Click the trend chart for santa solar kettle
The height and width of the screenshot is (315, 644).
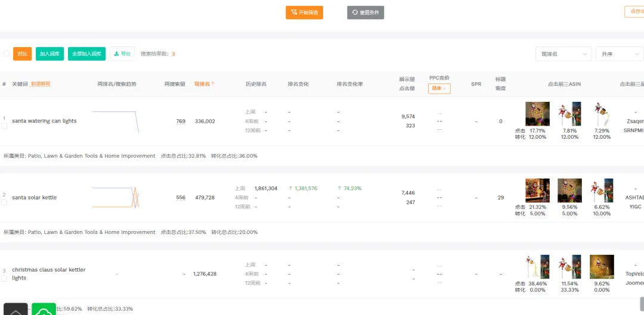tap(116, 197)
